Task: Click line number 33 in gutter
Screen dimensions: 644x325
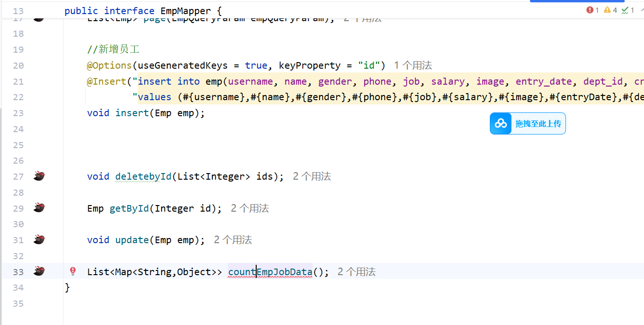Action: click(18, 272)
